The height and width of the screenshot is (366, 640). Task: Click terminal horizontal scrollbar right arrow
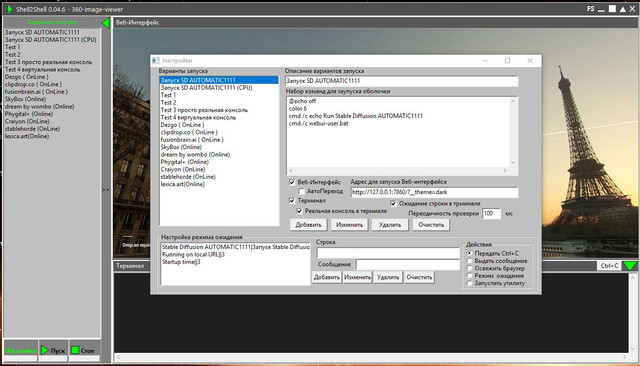click(x=625, y=357)
